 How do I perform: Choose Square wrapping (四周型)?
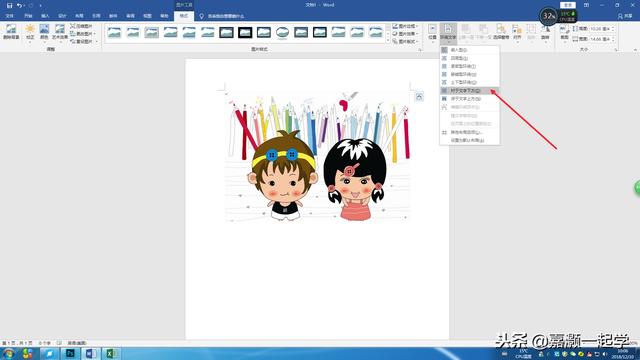coord(469,58)
